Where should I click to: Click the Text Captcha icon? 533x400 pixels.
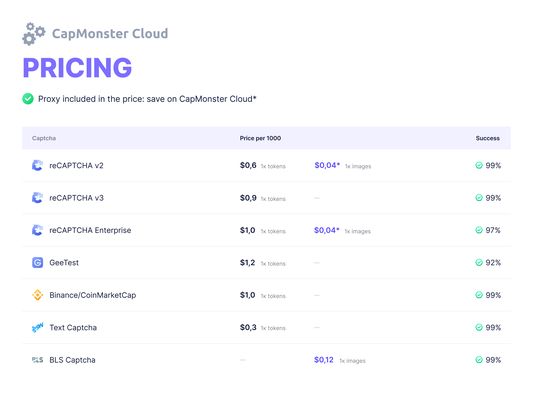coord(37,328)
